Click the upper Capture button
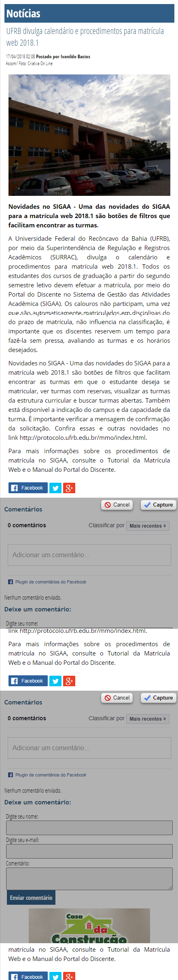The height and width of the screenshot is (980, 178). 159,505
